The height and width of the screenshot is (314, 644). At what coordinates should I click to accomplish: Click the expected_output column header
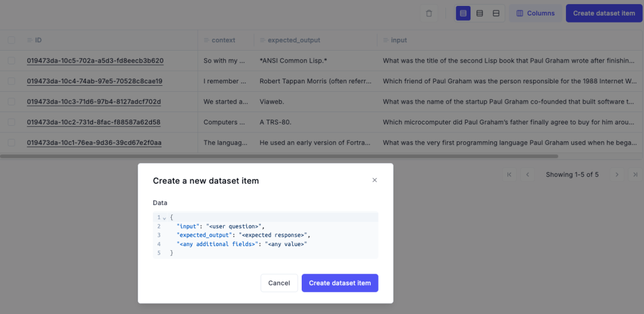coord(293,41)
